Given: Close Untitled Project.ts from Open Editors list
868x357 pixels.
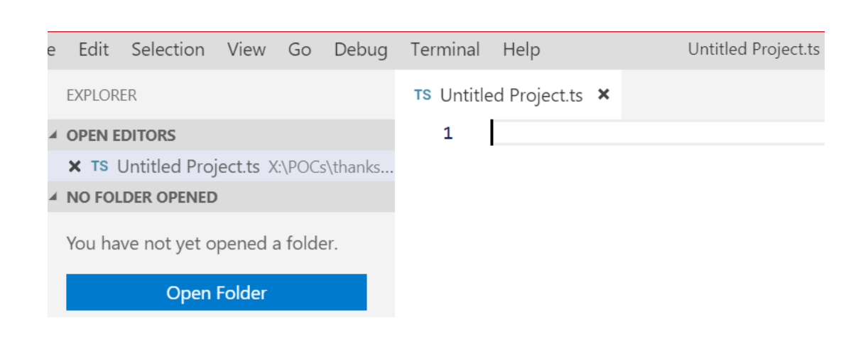Looking at the screenshot, I should pos(74,166).
